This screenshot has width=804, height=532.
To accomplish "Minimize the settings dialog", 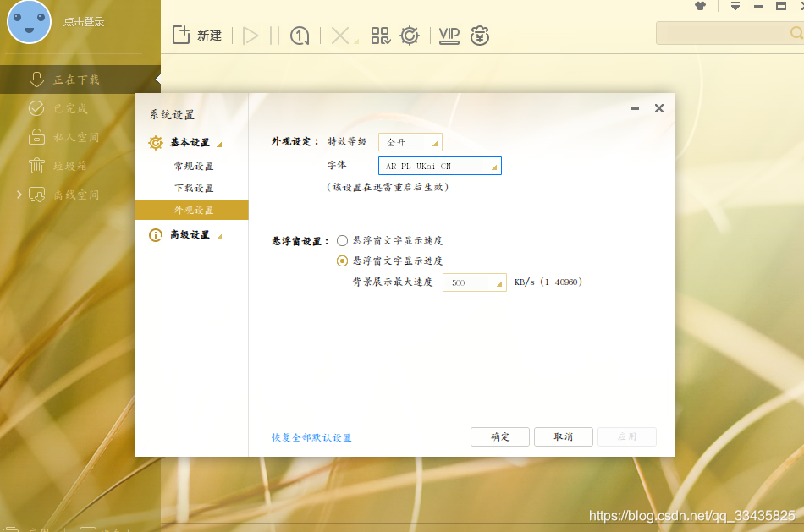I will [635, 108].
